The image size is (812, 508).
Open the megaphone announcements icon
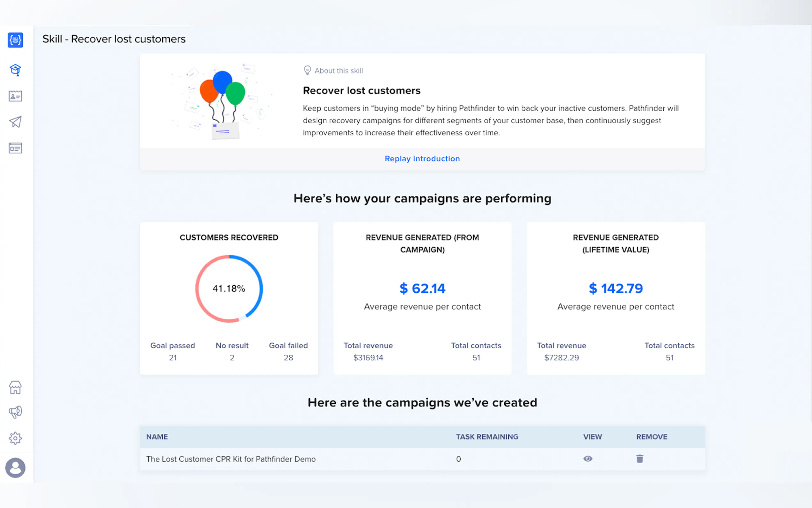[15, 412]
